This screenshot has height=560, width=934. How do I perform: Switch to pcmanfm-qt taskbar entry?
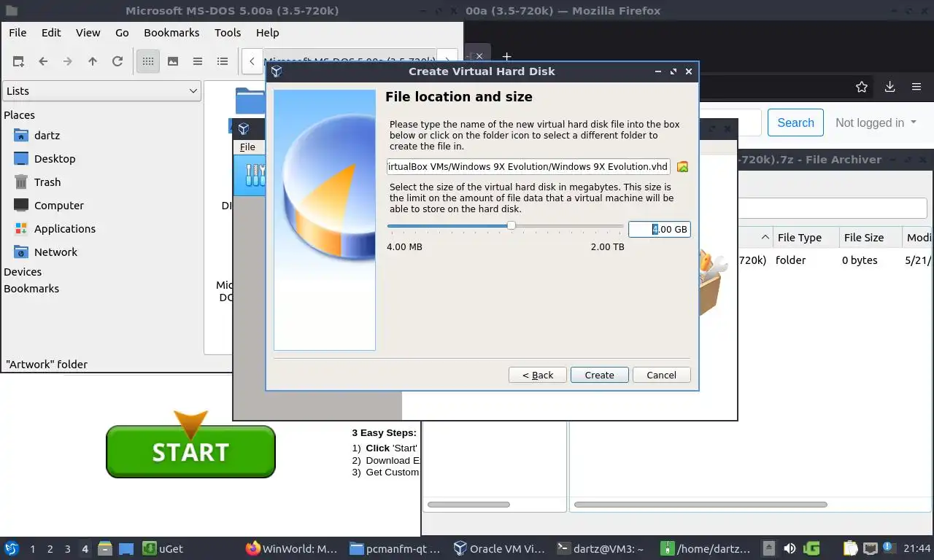(x=395, y=548)
